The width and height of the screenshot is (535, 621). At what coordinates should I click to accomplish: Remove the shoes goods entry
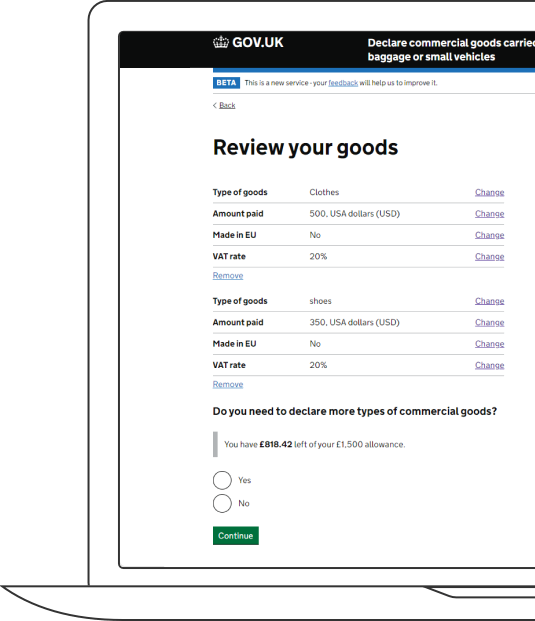228,384
